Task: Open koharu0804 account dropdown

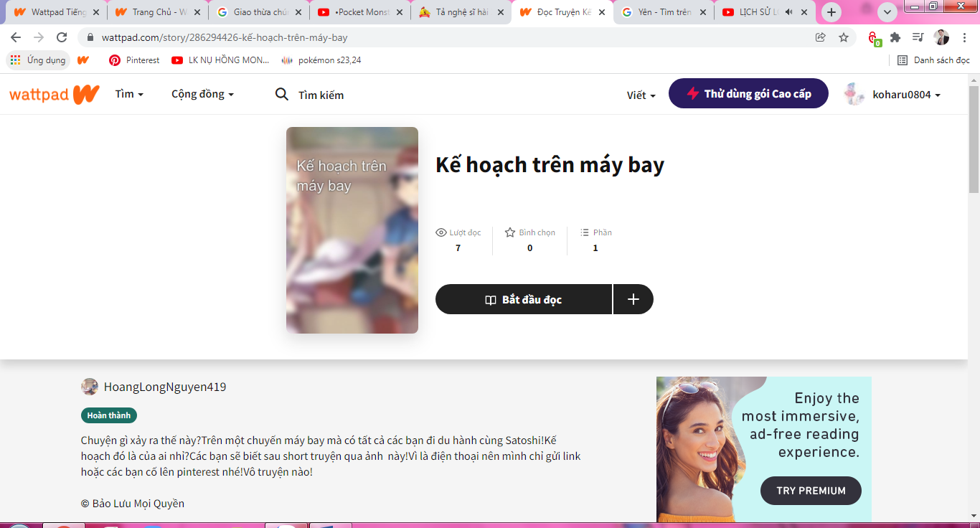Action: click(x=906, y=95)
